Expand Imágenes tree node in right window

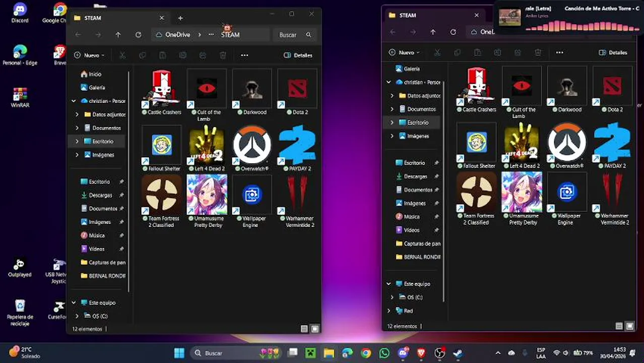coord(392,136)
